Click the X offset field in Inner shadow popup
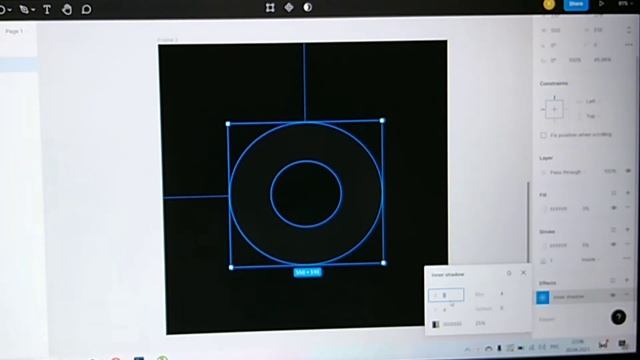The width and height of the screenshot is (640, 360). 446,295
